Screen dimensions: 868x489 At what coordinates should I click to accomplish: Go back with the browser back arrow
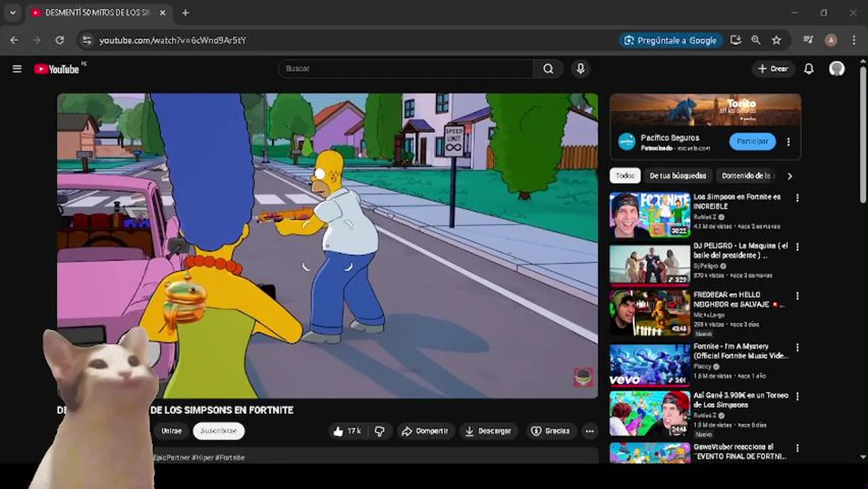[x=14, y=40]
